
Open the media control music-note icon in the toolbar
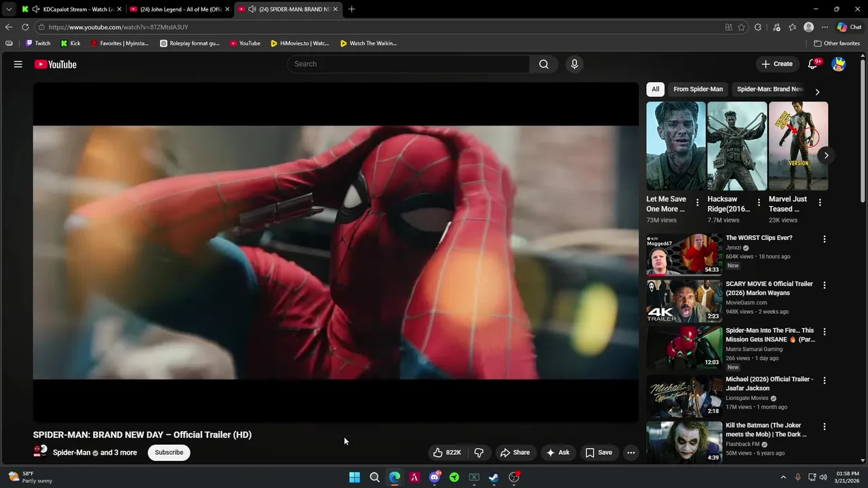776,27
